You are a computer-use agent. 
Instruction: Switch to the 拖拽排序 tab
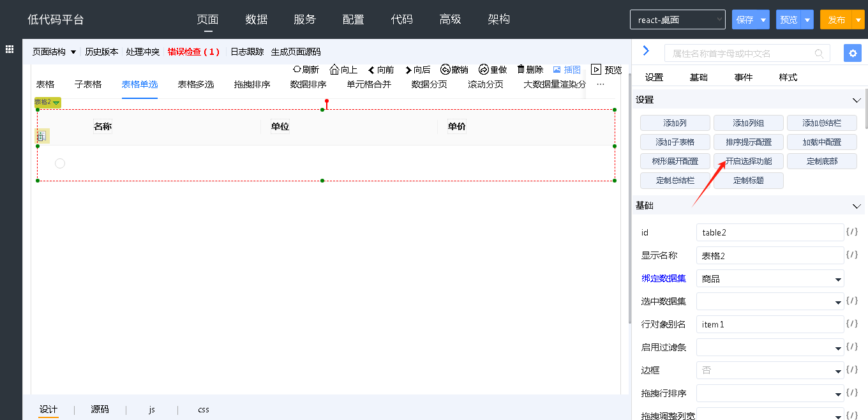[x=252, y=84]
